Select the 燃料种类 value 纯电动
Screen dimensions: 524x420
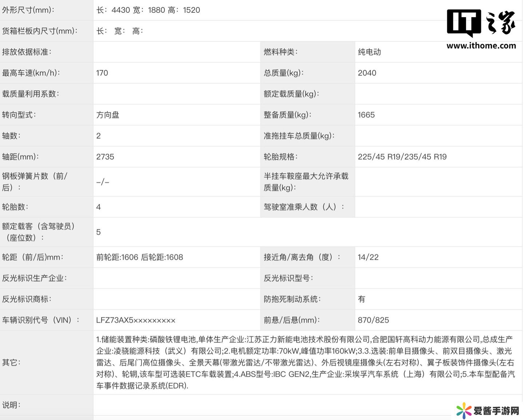point(369,52)
